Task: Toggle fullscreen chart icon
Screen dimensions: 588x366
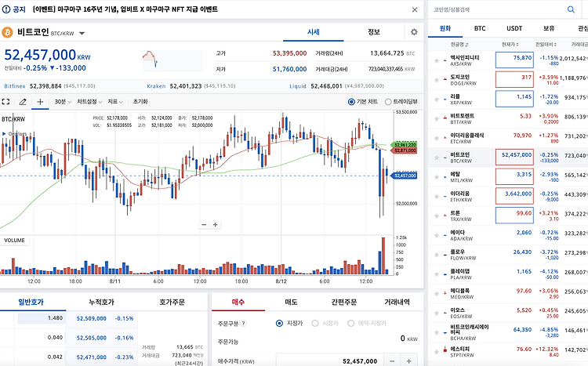Action: 5,102
